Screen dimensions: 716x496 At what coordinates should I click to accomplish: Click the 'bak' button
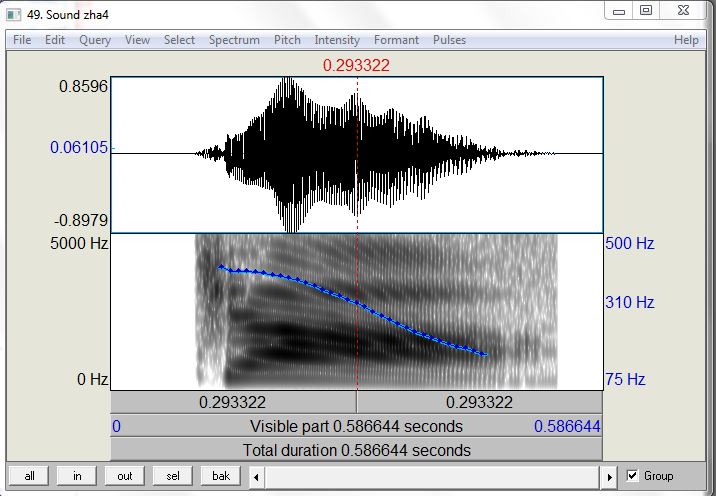point(221,476)
